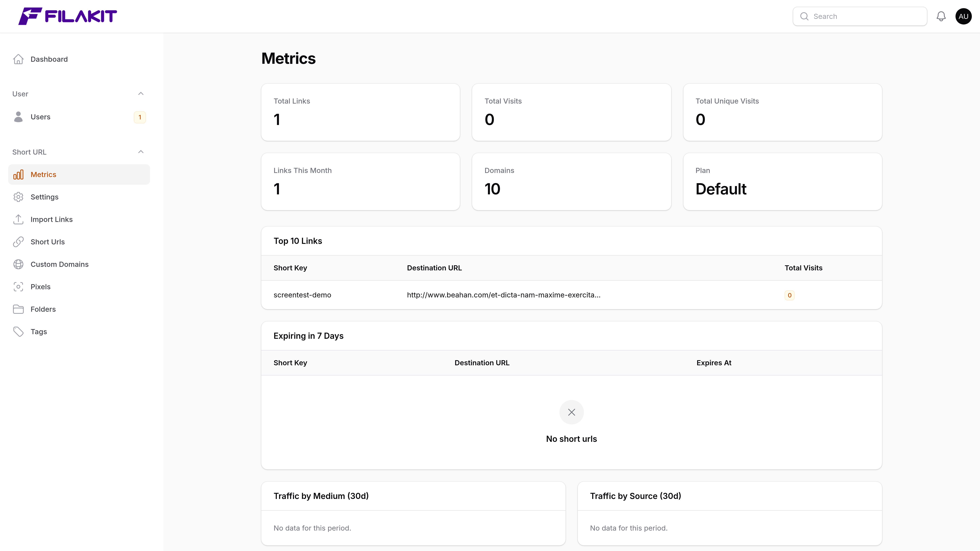
Task: Click the Users count badge 1
Action: pyautogui.click(x=140, y=117)
